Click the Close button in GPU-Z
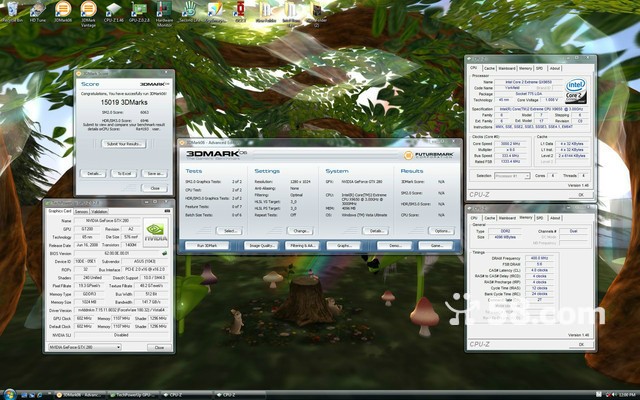Image resolution: width=640 pixels, height=400 pixels. point(159,348)
